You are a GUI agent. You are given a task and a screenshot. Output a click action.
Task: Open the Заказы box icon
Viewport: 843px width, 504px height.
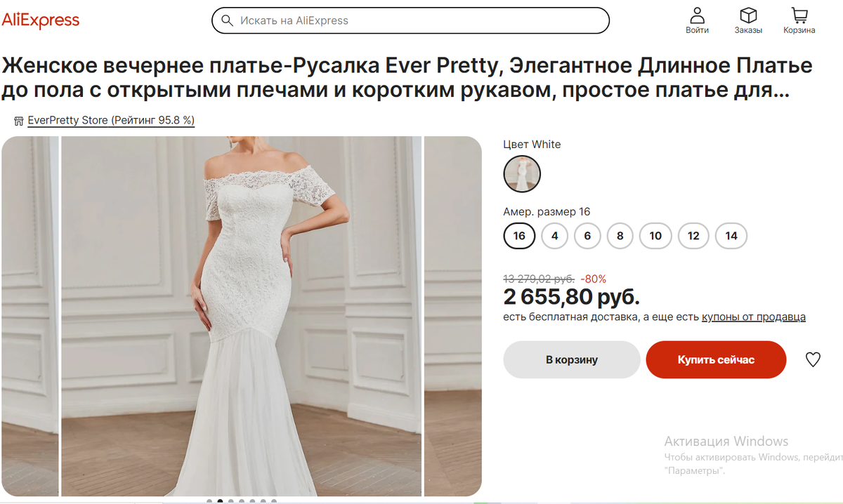pyautogui.click(x=748, y=15)
